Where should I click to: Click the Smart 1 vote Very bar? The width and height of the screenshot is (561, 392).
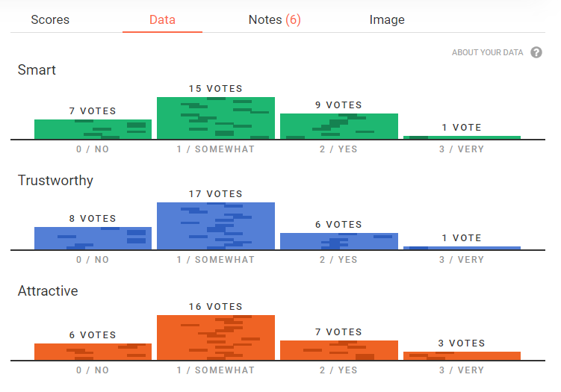[x=462, y=137]
